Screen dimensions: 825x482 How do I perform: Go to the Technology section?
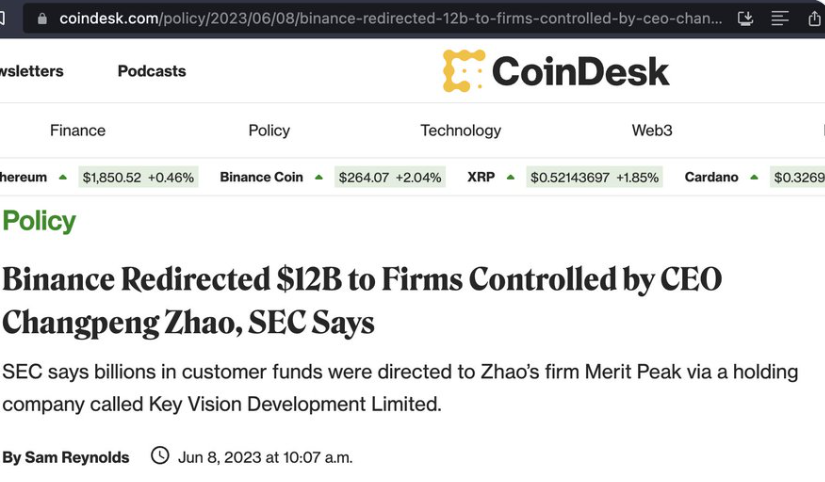[x=460, y=130]
